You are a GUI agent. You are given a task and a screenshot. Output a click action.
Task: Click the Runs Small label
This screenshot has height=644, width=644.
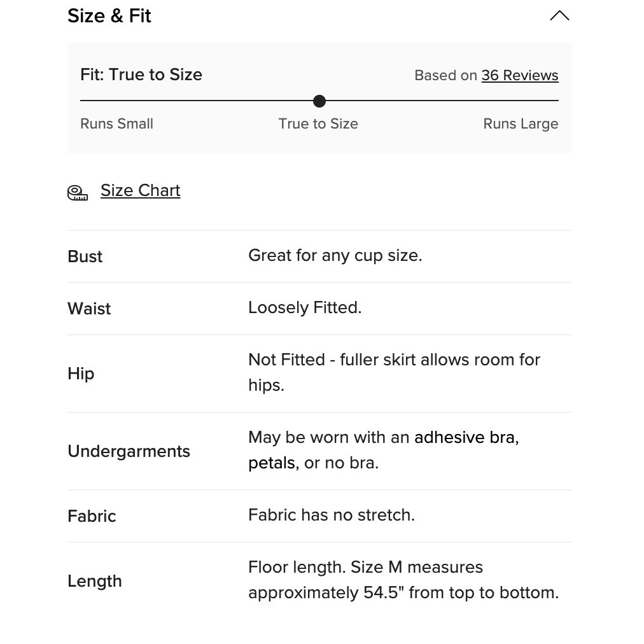point(116,123)
